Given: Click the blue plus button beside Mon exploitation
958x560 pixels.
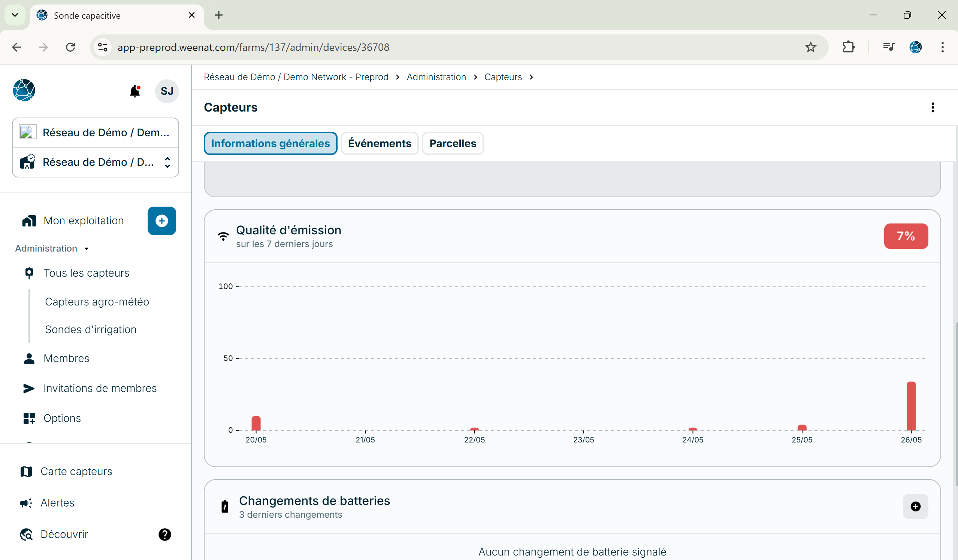Looking at the screenshot, I should coord(161,221).
